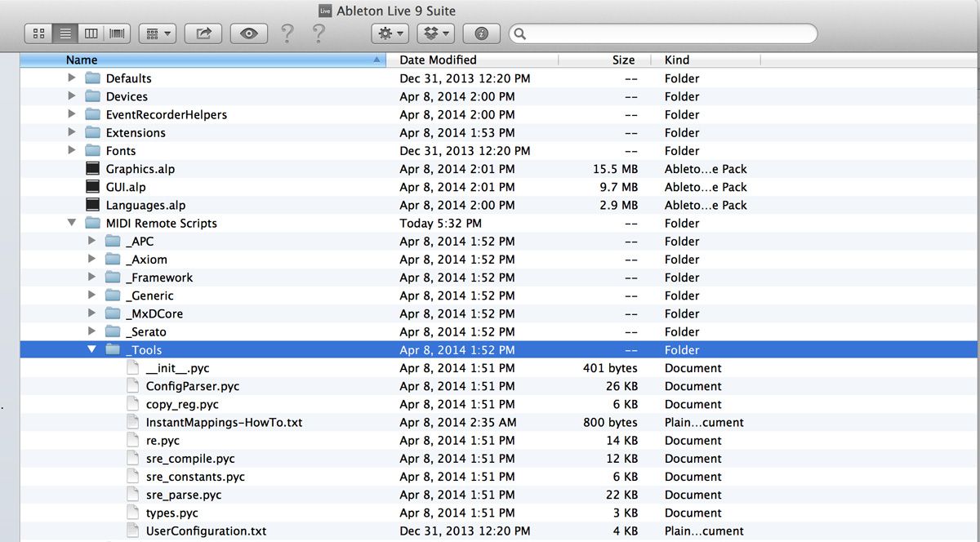Collapse the MIDI Remote Scripts folder
Screen dimensions: 980x542
point(72,223)
